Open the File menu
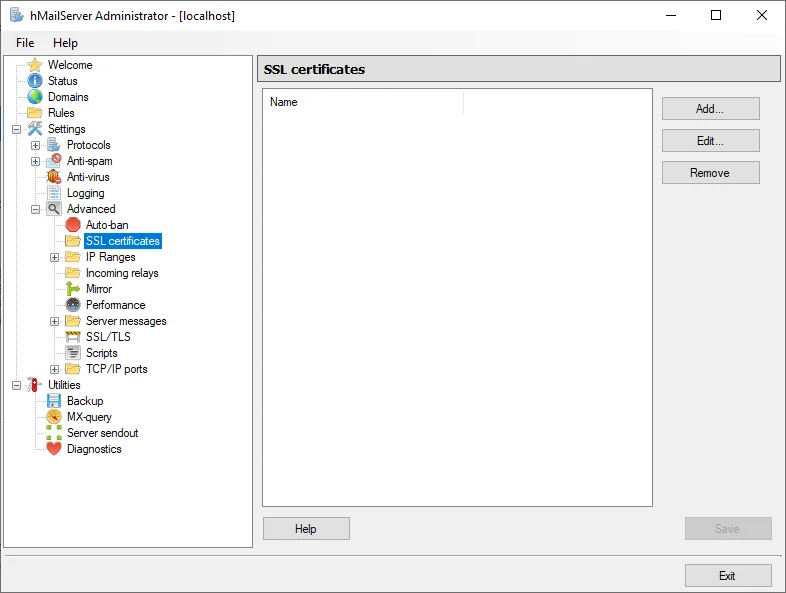786x593 pixels. coord(25,43)
